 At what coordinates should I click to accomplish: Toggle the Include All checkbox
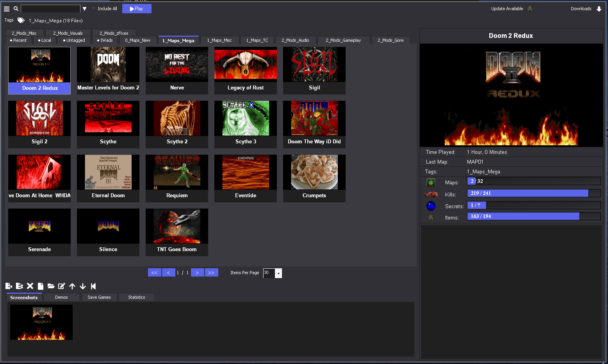[x=93, y=8]
